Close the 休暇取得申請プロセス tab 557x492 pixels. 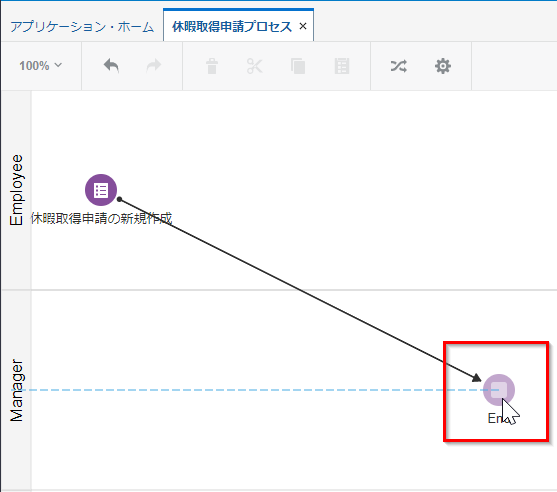[303, 26]
